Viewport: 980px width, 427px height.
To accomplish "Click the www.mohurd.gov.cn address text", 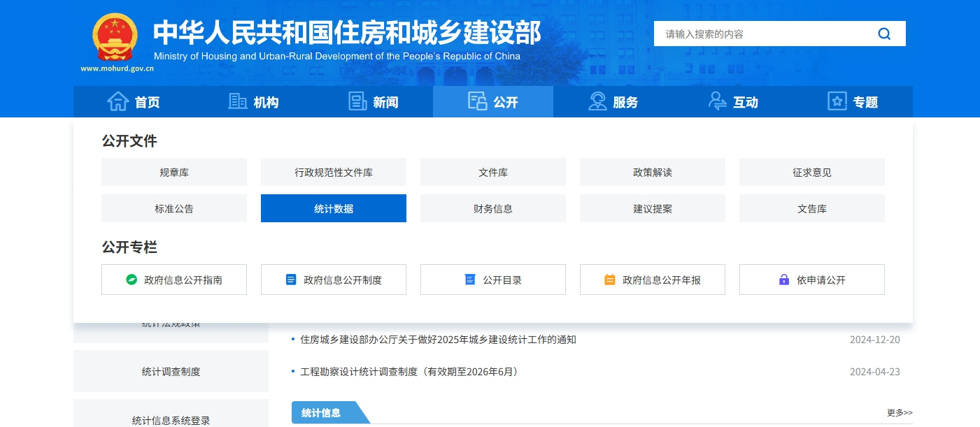I will tap(118, 68).
